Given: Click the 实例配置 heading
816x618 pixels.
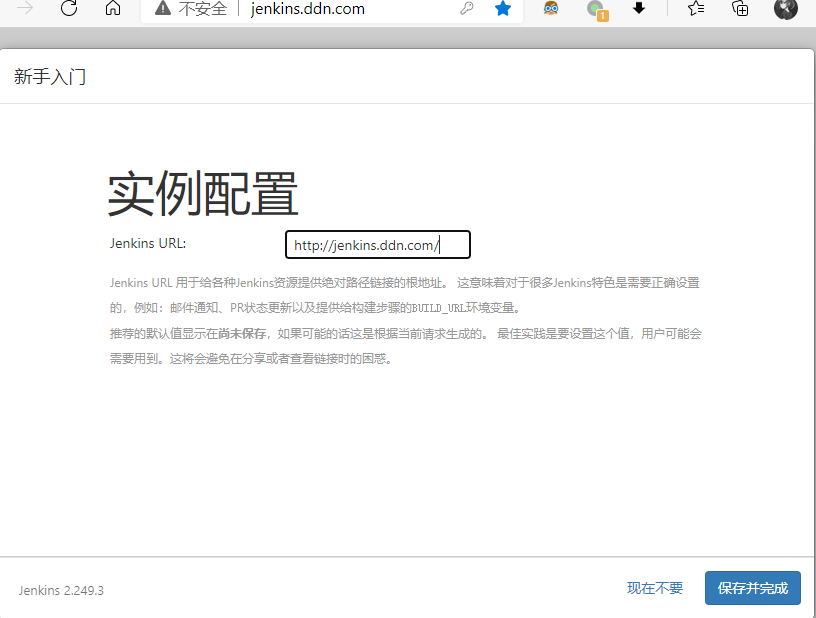Looking at the screenshot, I should (x=202, y=193).
